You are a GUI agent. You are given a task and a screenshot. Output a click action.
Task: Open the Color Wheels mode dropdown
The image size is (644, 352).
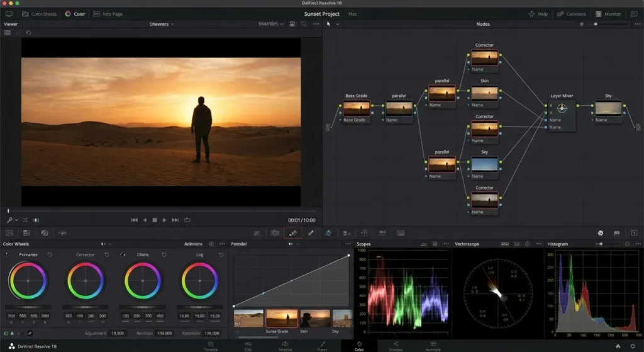[106, 244]
